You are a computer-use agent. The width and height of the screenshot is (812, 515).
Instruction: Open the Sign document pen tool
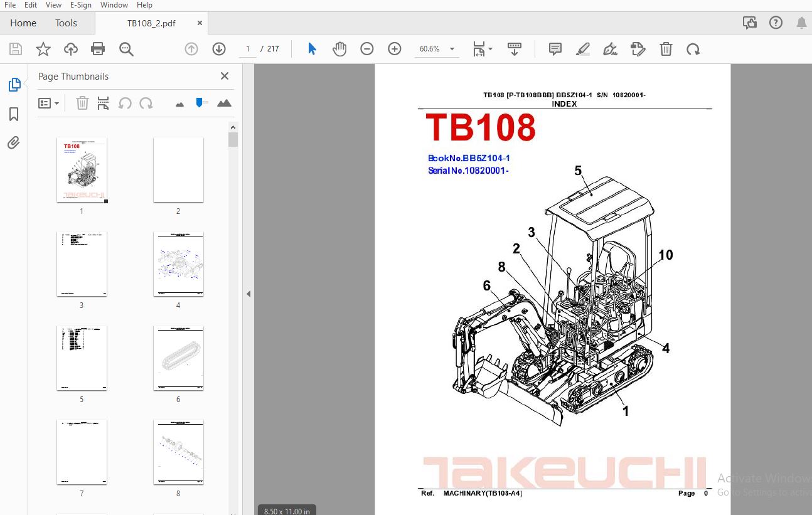pos(610,49)
